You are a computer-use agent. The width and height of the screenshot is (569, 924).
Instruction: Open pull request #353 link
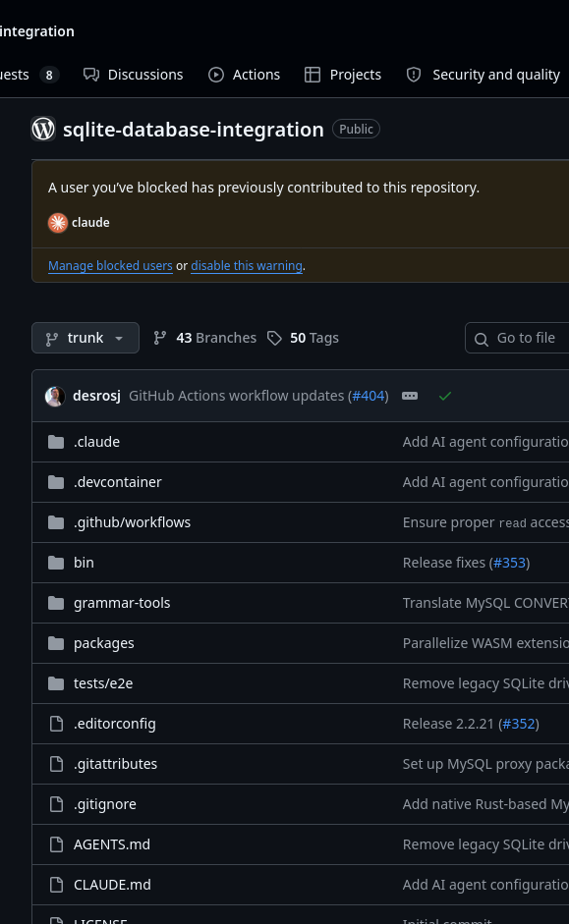pyautogui.click(x=509, y=563)
